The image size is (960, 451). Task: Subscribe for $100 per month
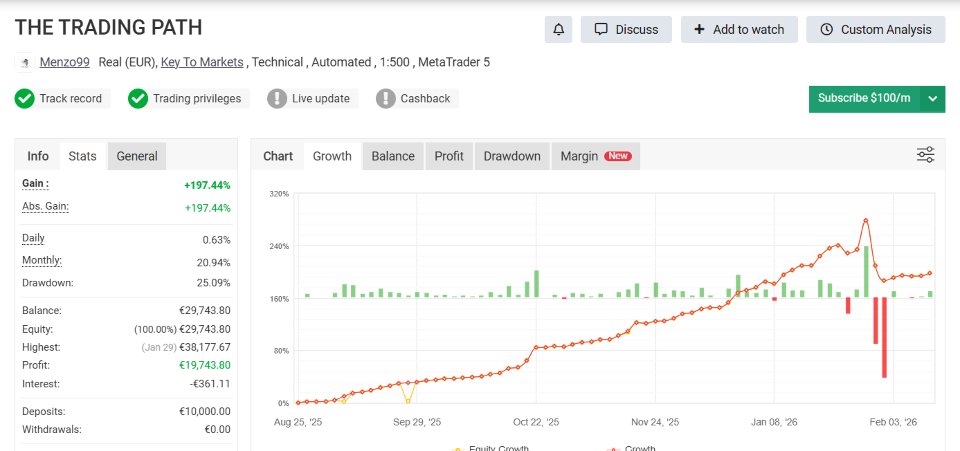point(864,99)
